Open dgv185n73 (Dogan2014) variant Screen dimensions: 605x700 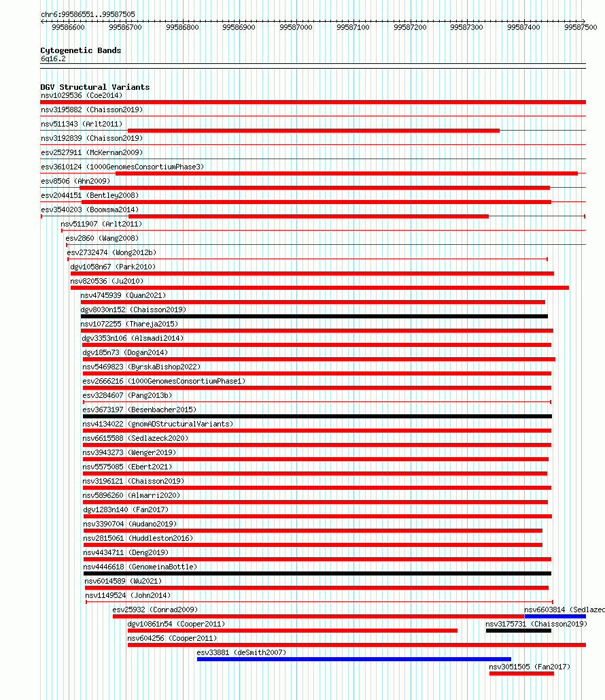[125, 352]
